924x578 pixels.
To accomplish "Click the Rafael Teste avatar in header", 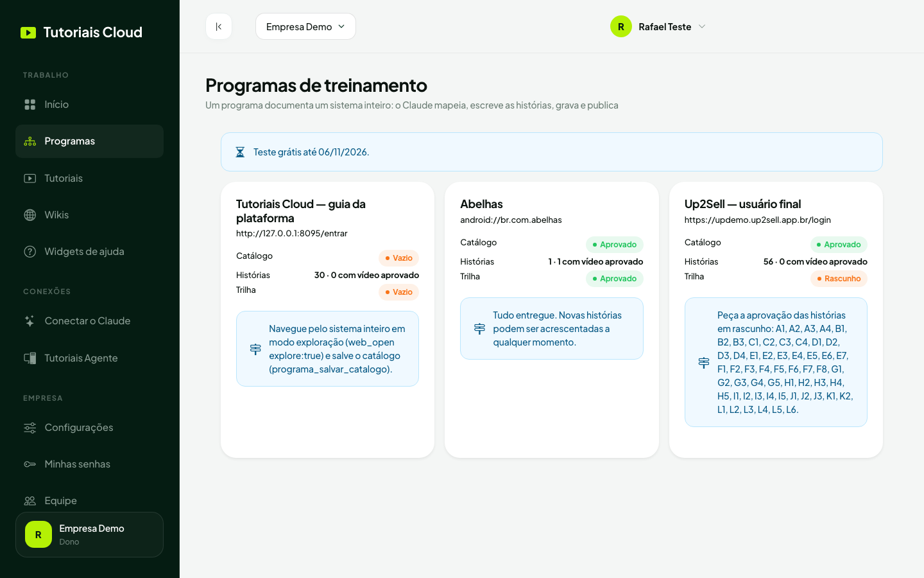I will click(621, 26).
